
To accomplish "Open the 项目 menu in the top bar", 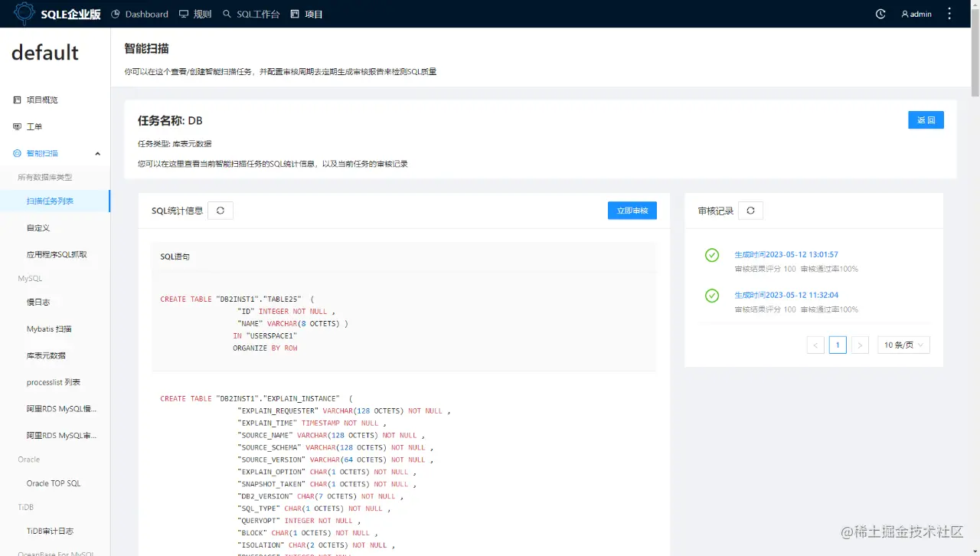I will 307,14.
